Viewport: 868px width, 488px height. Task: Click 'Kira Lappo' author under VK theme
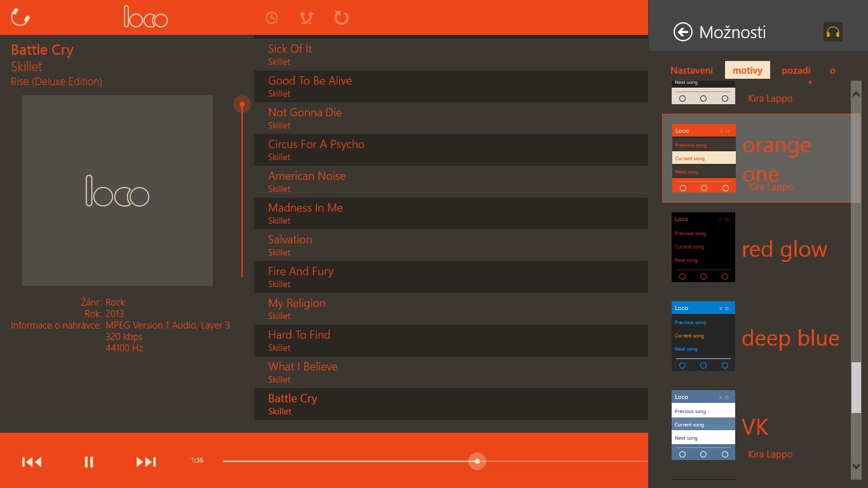pyautogui.click(x=770, y=454)
